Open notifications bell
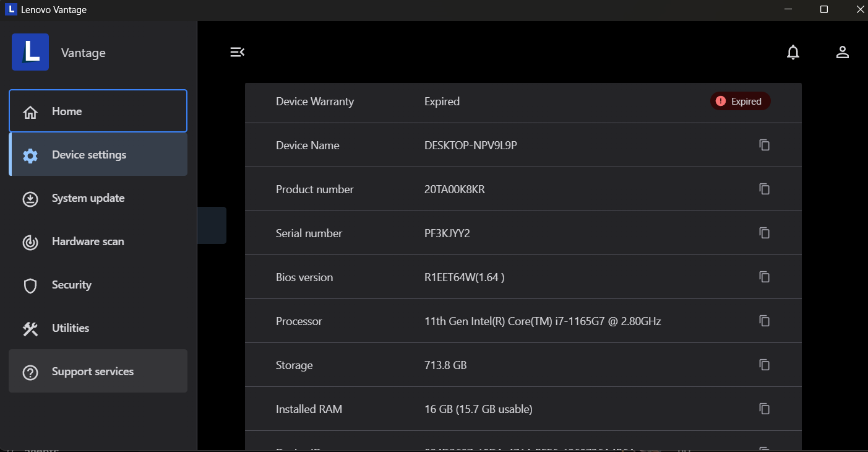868x452 pixels. coord(793,53)
